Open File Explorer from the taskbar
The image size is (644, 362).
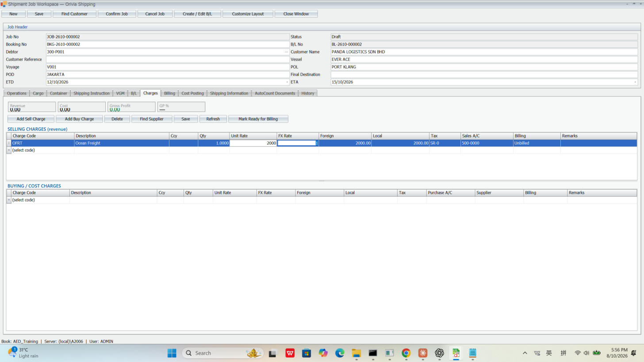[356, 353]
